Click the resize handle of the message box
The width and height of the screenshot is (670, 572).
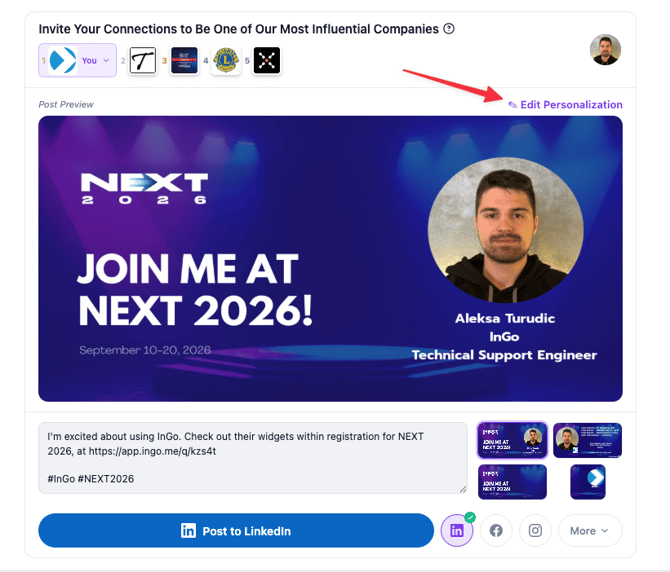(x=463, y=490)
